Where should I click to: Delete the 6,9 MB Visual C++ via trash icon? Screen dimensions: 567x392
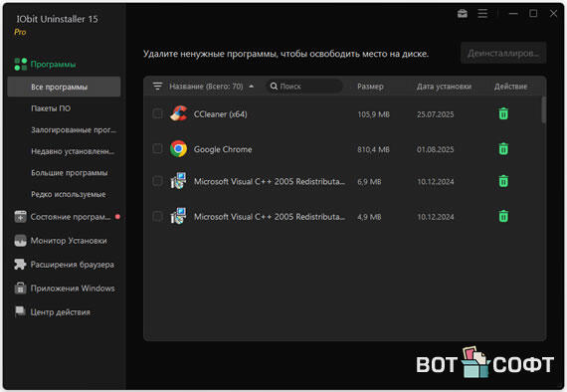503,181
